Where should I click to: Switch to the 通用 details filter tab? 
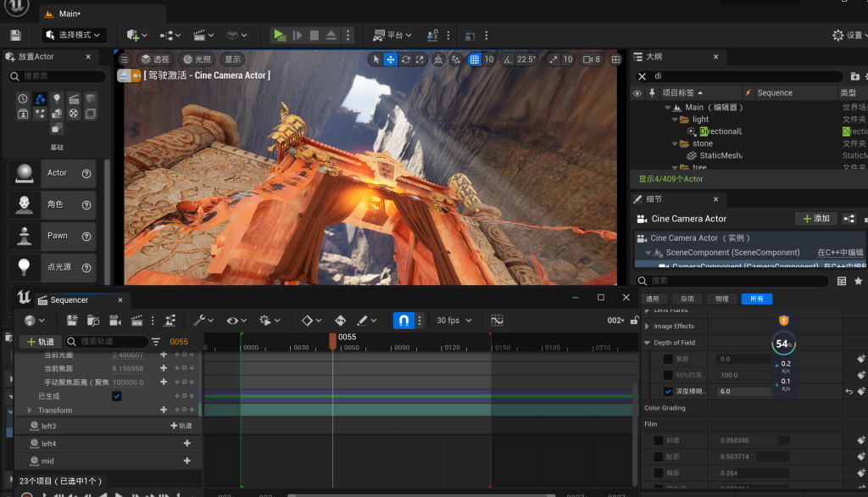pos(653,299)
